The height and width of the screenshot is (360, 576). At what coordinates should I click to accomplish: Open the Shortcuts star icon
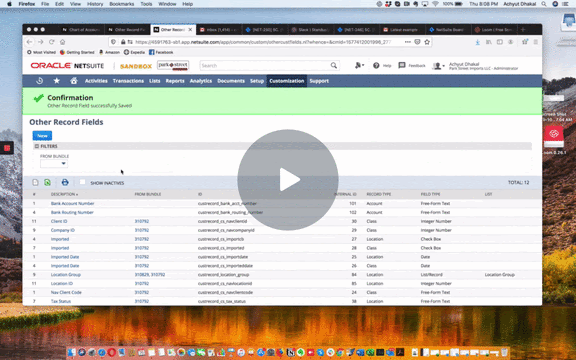pos(57,81)
